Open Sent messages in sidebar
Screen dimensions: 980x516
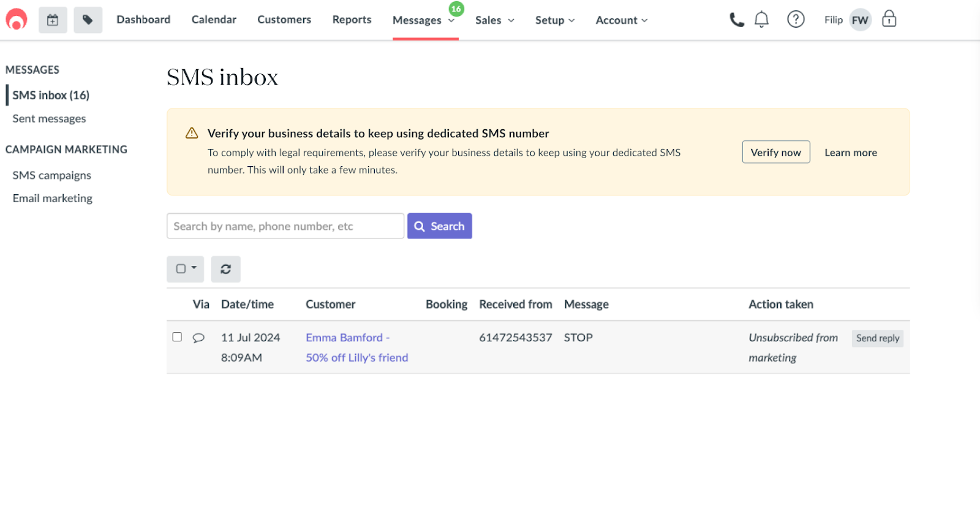(49, 119)
